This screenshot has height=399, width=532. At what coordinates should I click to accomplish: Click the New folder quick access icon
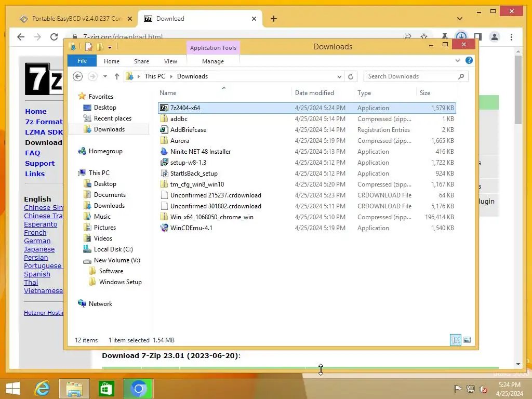click(x=100, y=47)
